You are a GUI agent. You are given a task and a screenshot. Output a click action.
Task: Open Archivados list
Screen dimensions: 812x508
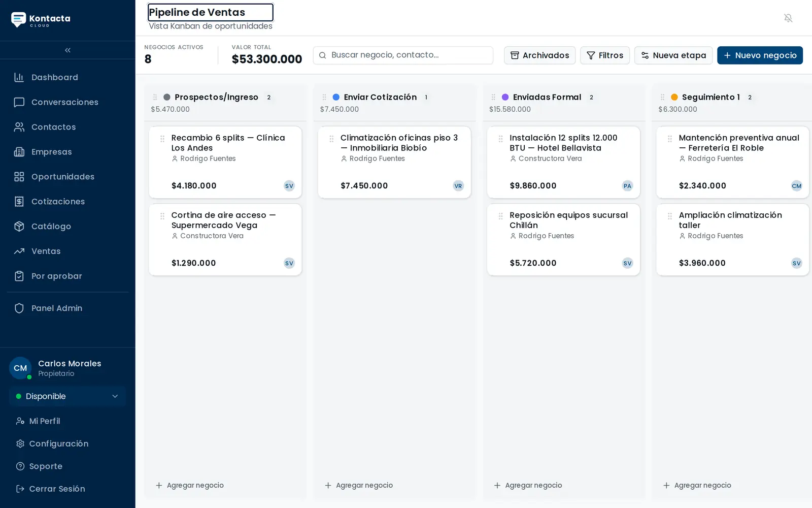tap(539, 55)
